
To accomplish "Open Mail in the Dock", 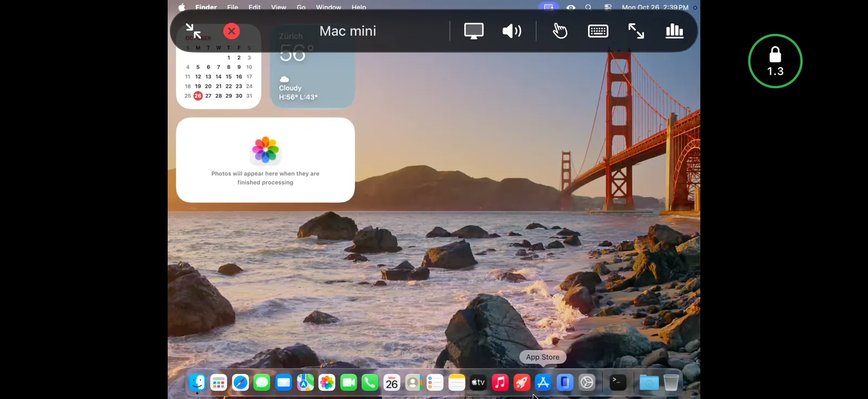I will click(x=284, y=383).
